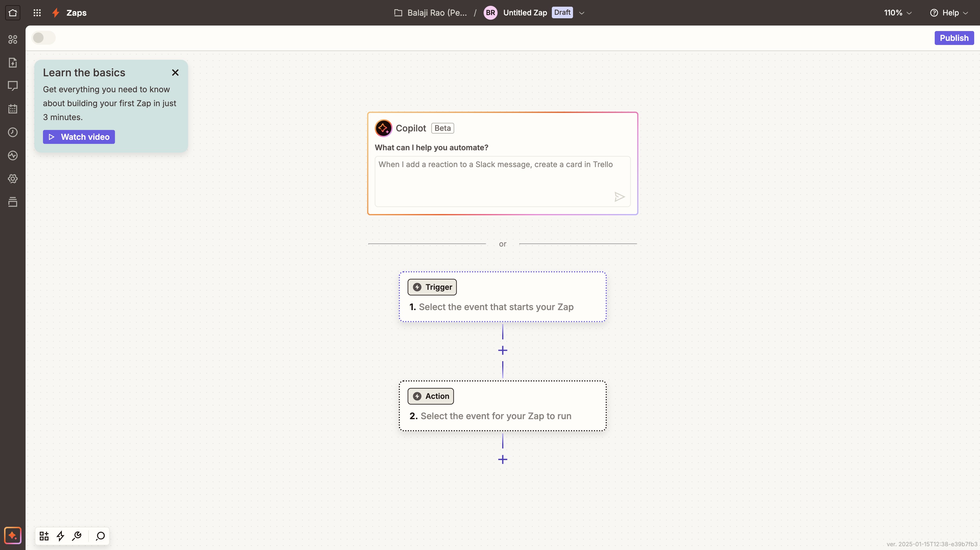Click the Zaps title text
This screenshot has height=550, width=980.
tap(76, 12)
